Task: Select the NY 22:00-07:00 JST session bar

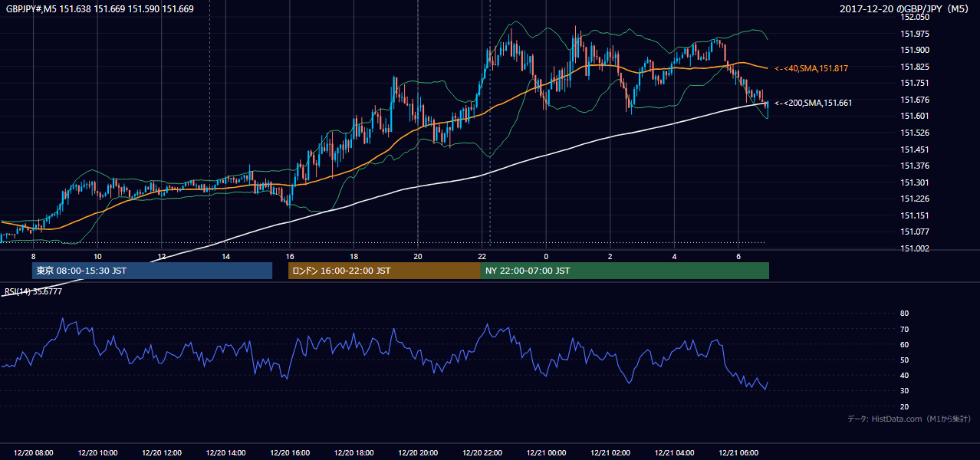Action: (x=625, y=271)
